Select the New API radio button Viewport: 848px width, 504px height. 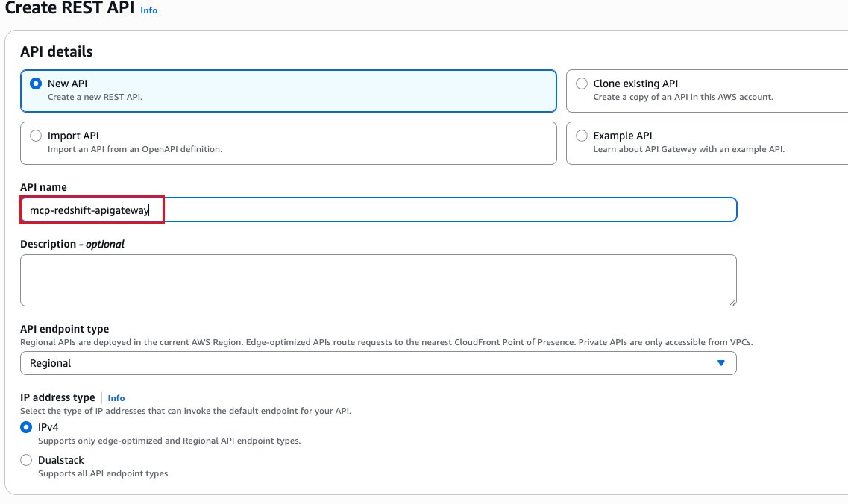pyautogui.click(x=36, y=84)
